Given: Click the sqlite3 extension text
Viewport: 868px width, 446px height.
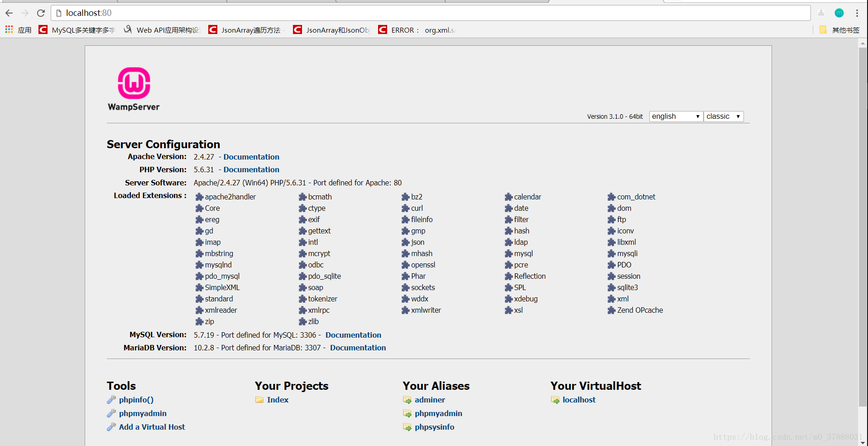Looking at the screenshot, I should pyautogui.click(x=628, y=287).
